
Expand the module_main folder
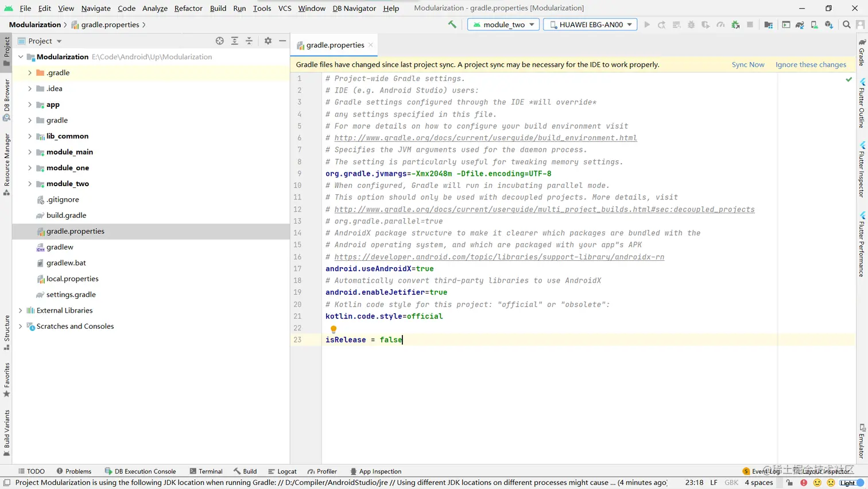[30, 152]
